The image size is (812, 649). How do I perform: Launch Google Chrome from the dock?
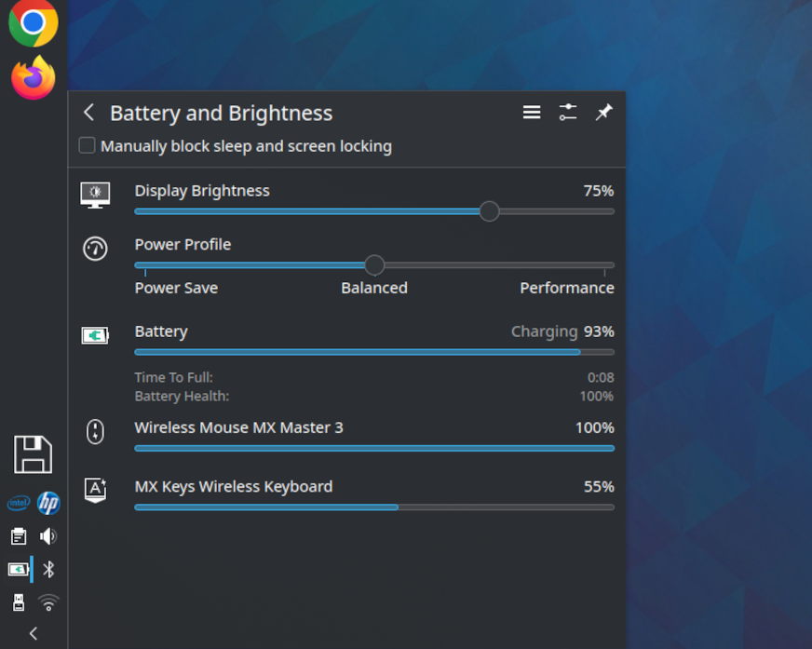(32, 24)
